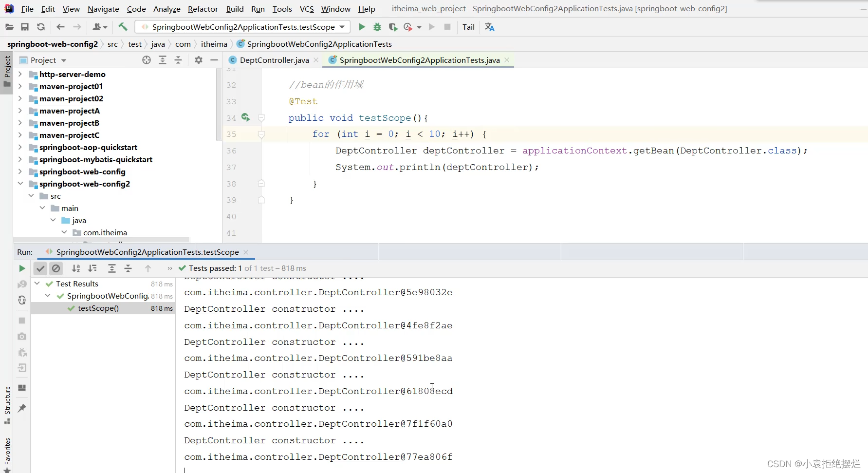Rerun tests with green play icon in Run panel
The width and height of the screenshot is (868, 473).
click(22, 268)
